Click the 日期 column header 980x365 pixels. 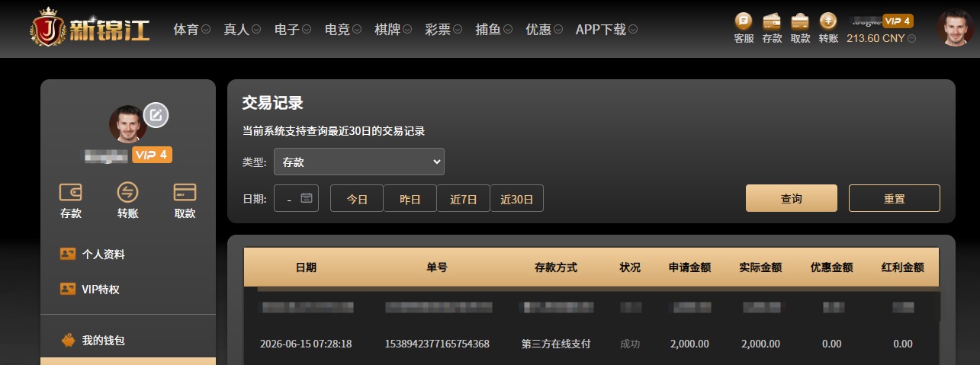click(306, 267)
